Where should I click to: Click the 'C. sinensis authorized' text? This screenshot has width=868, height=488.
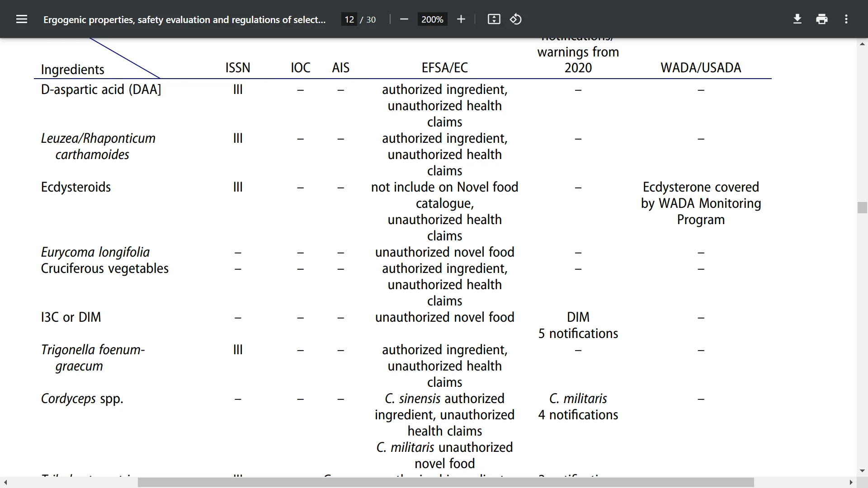[444, 399]
